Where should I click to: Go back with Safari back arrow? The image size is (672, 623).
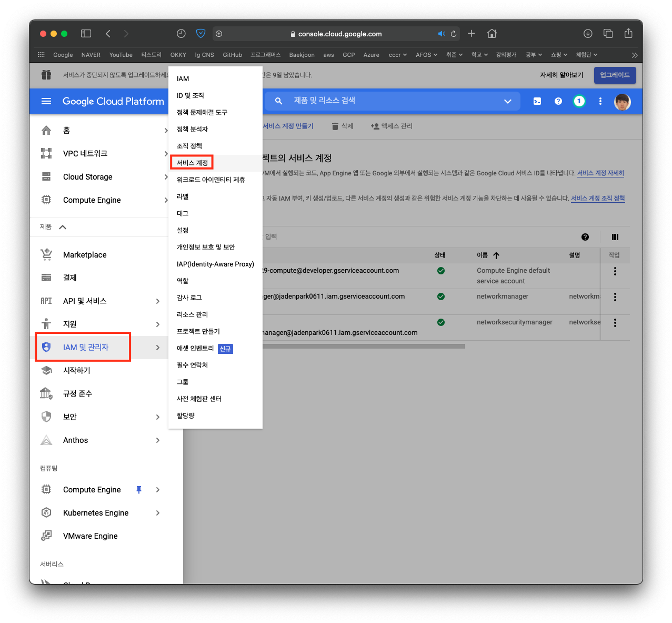pos(108,34)
